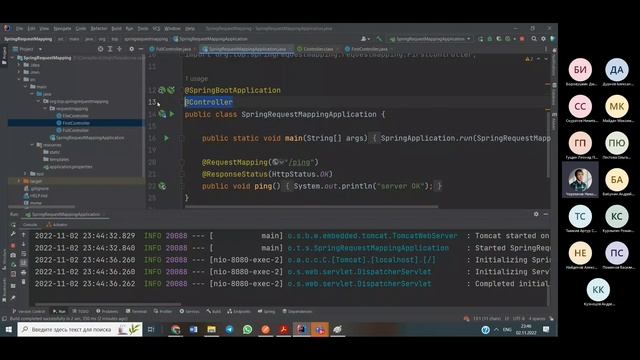Screen dimensions: 640x360
Task: Click the Build project hammer icon
Action: pyautogui.click(x=379, y=39)
